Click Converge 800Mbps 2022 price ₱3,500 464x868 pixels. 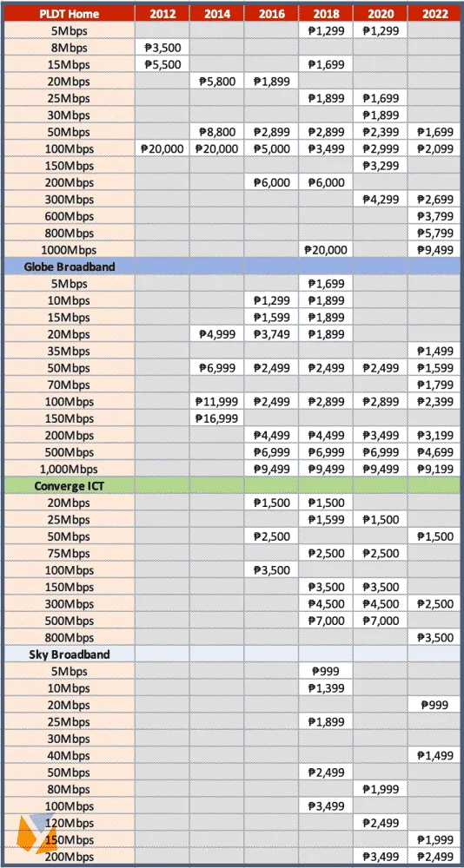pos(434,637)
